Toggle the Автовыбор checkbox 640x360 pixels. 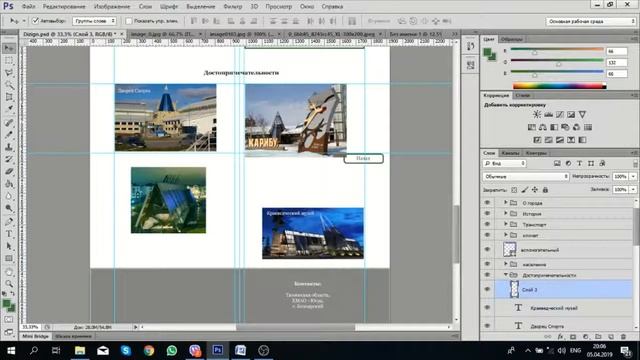pos(36,20)
